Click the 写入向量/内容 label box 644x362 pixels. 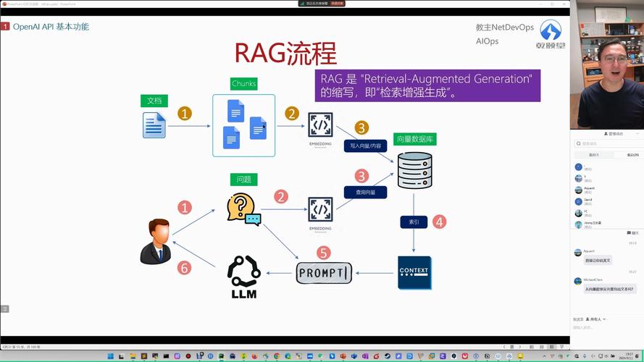pyautogui.click(x=365, y=146)
